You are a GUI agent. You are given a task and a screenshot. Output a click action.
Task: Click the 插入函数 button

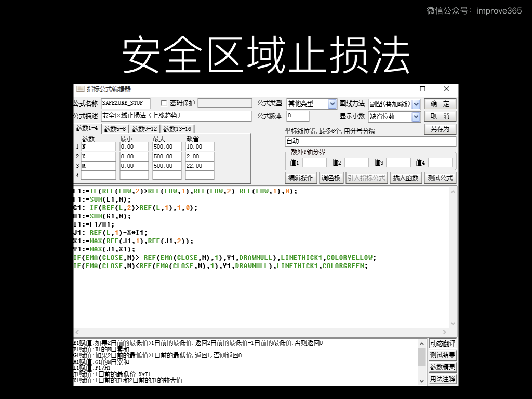coord(406,178)
